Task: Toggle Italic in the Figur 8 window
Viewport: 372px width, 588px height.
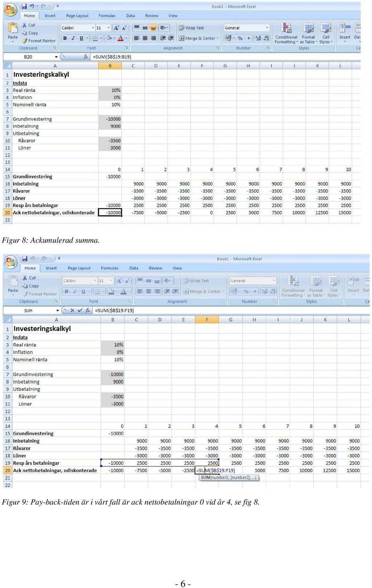Action: tap(73, 38)
